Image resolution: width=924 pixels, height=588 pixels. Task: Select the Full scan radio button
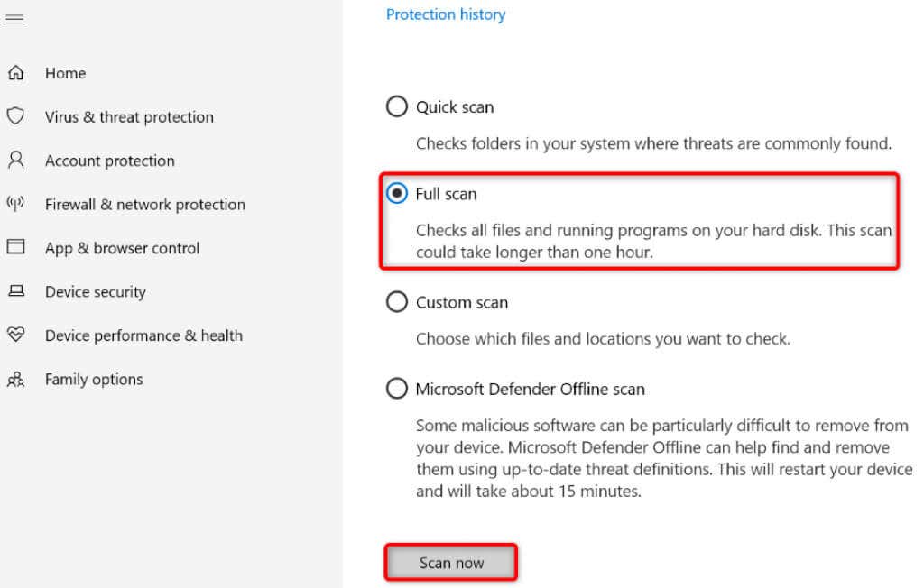[x=397, y=194]
